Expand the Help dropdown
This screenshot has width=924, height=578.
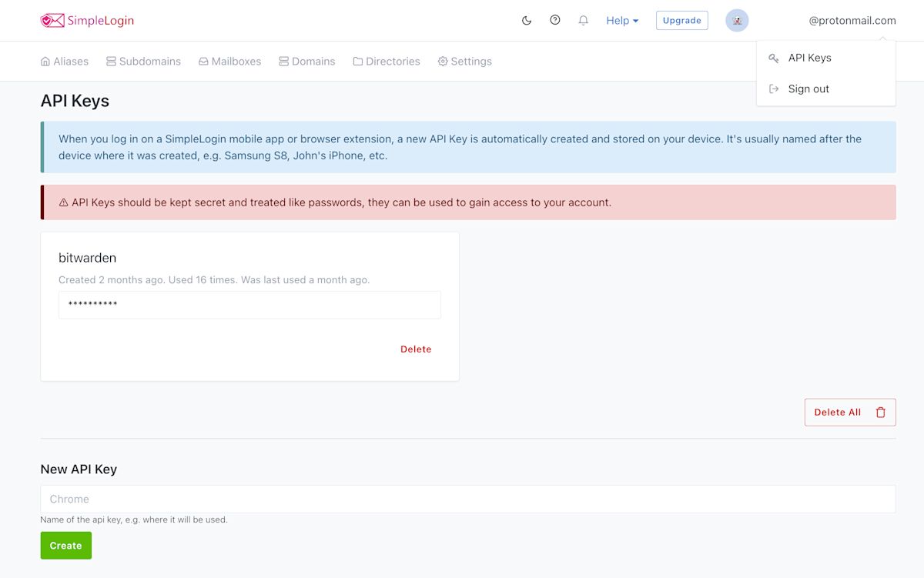coord(622,21)
